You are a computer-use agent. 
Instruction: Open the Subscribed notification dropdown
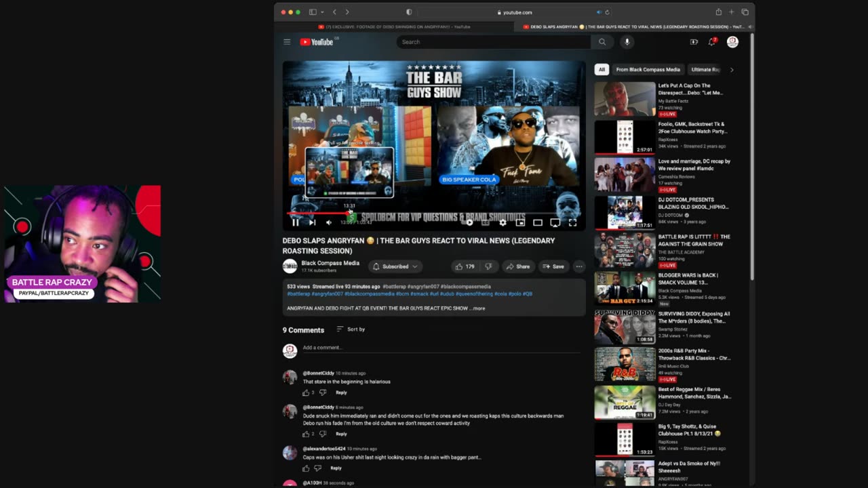395,266
